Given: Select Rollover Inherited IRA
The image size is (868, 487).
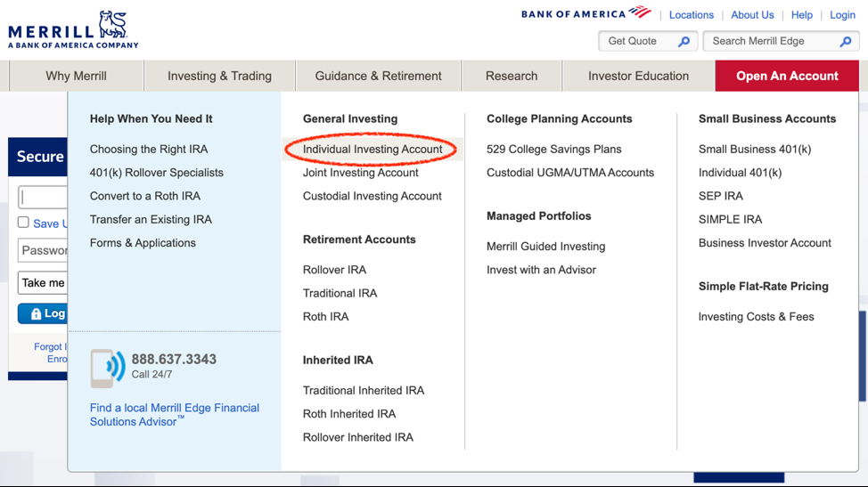Looking at the screenshot, I should (358, 437).
